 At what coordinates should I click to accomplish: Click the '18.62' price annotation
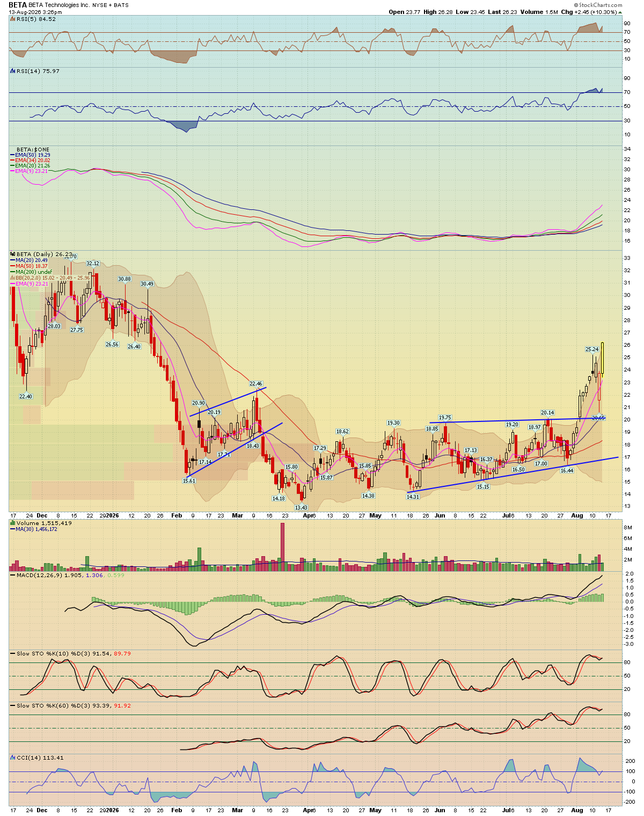point(342,431)
